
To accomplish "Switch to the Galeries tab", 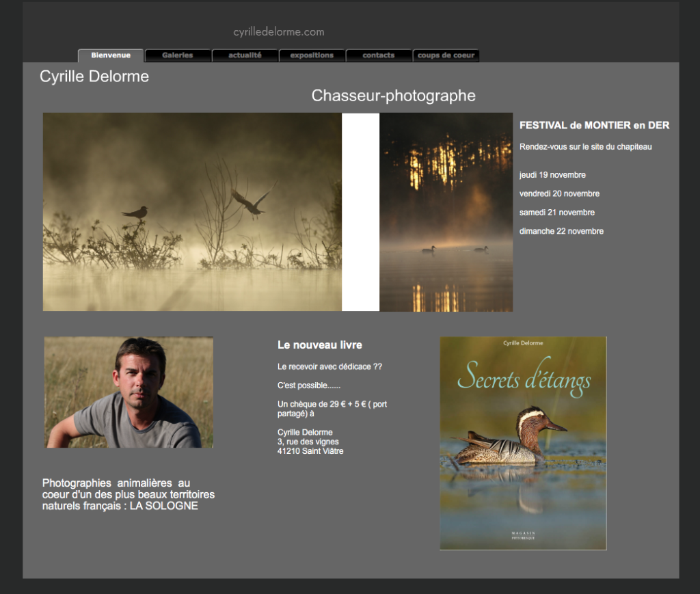I will click(x=178, y=55).
